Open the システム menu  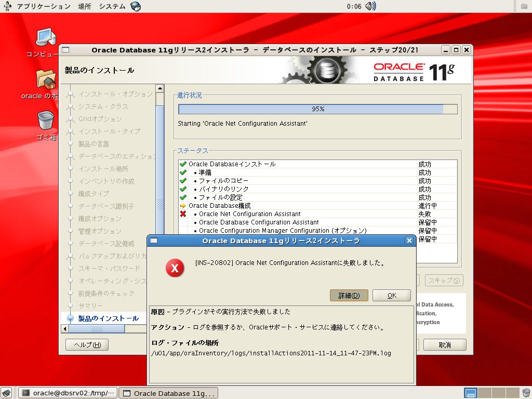pyautogui.click(x=112, y=6)
